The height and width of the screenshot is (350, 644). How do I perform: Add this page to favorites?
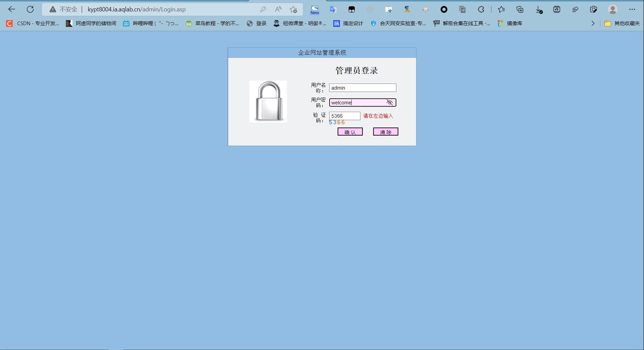coord(294,9)
